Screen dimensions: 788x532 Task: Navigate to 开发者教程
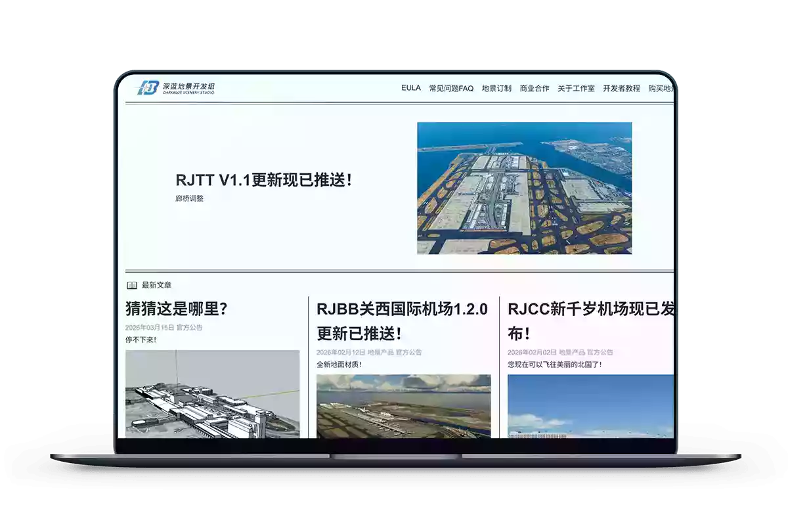click(621, 89)
